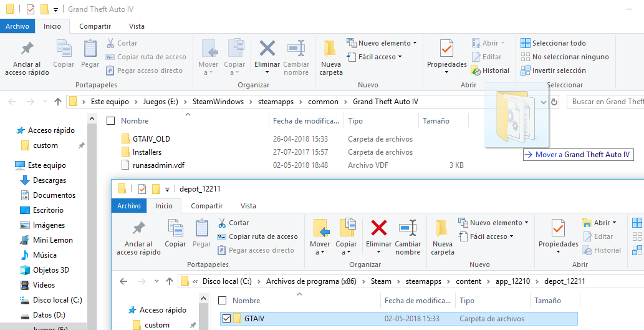Click Anclar al acceso rápido in depot_12211 window
Viewport: 644px width, 330px height.
138,237
